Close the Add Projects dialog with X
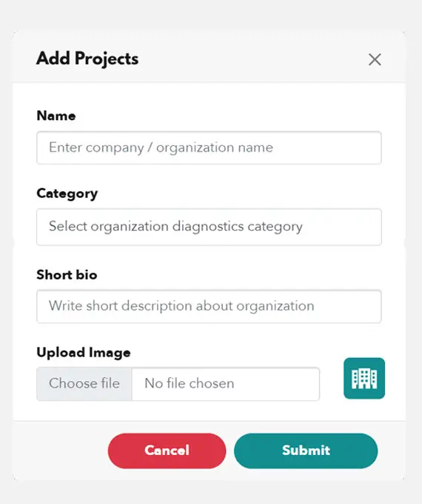The width and height of the screenshot is (422, 504). pos(375,59)
